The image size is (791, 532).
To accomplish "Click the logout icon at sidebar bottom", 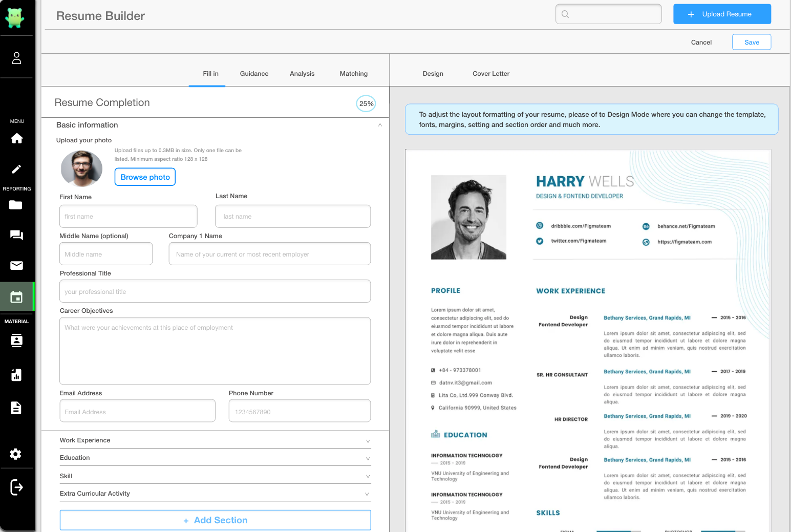I will pos(16,487).
